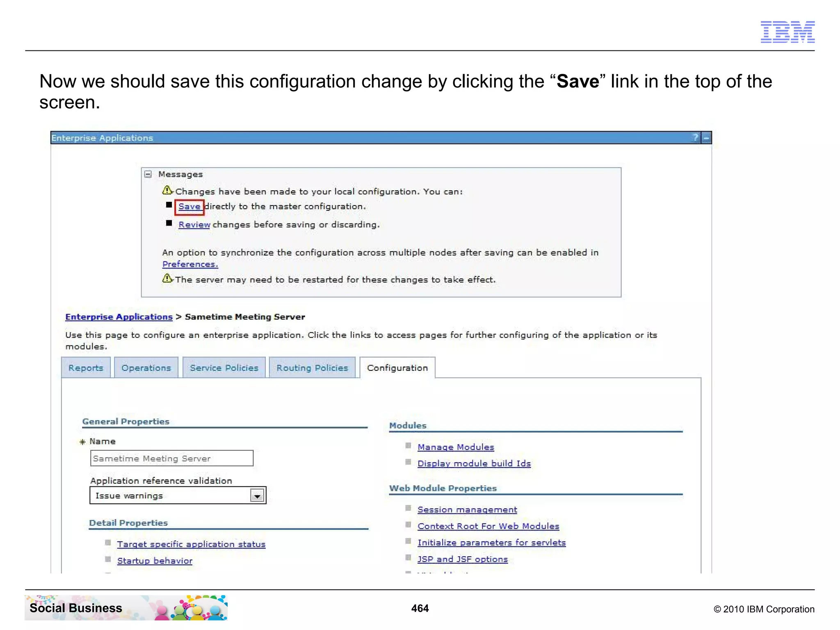This screenshot has height=630, width=840.
Task: Open Display module build Ids link
Action: click(474, 463)
